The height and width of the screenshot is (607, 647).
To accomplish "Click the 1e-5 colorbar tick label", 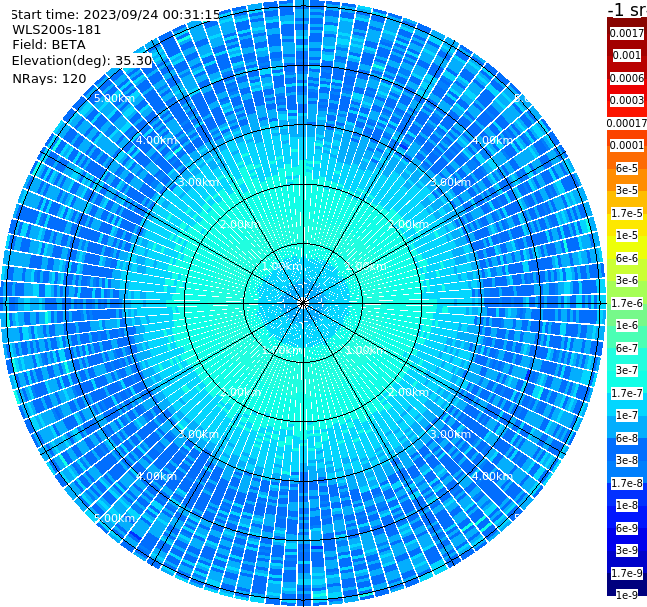I will (x=627, y=235).
